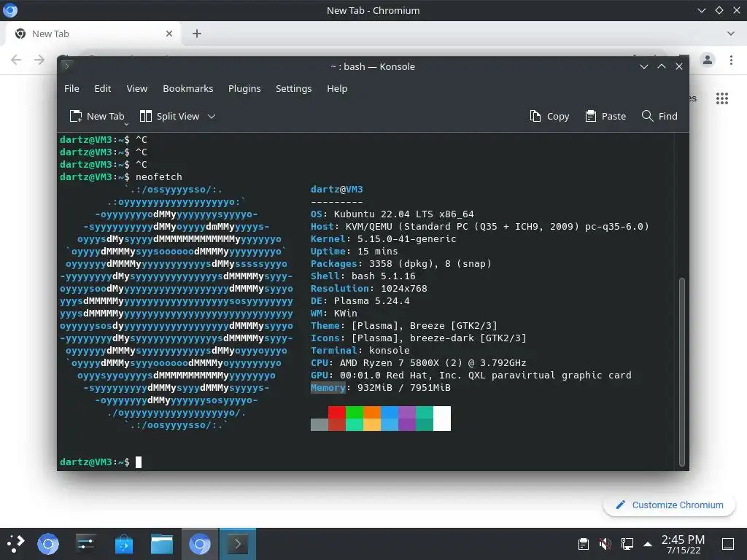Click the Show Desktop button on taskbar
This screenshot has width=747, height=560.
pos(728,544)
